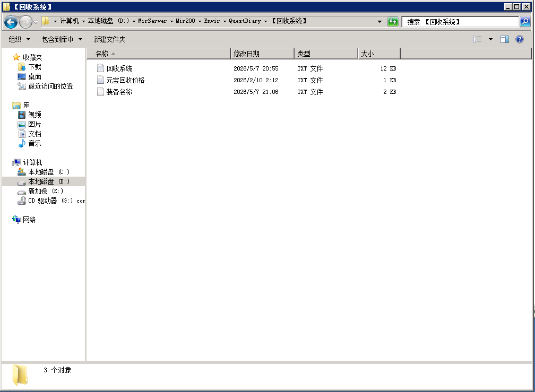Click the 桌面 desktop icon

21,76
